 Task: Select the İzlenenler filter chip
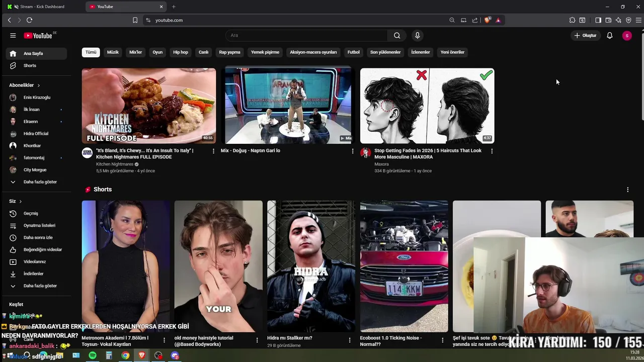(421, 52)
